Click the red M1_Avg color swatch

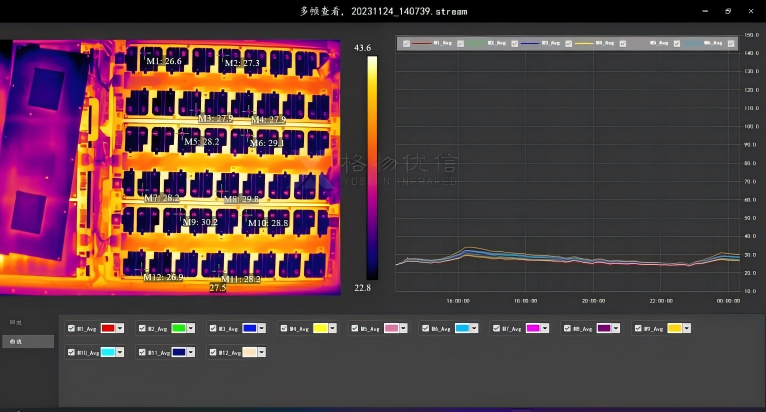108,328
